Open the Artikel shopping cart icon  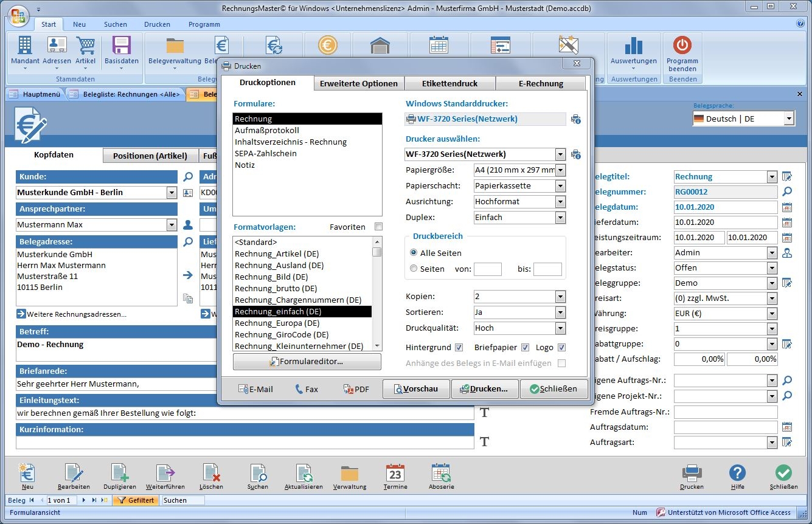coord(86,46)
